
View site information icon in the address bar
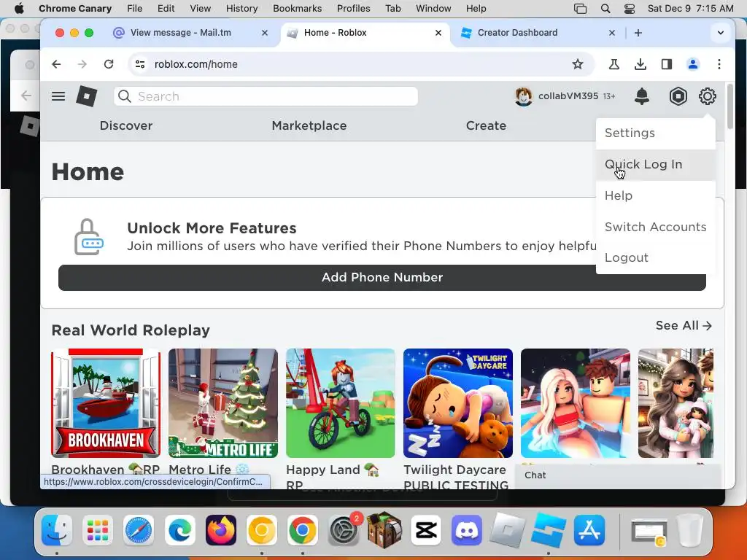point(140,64)
